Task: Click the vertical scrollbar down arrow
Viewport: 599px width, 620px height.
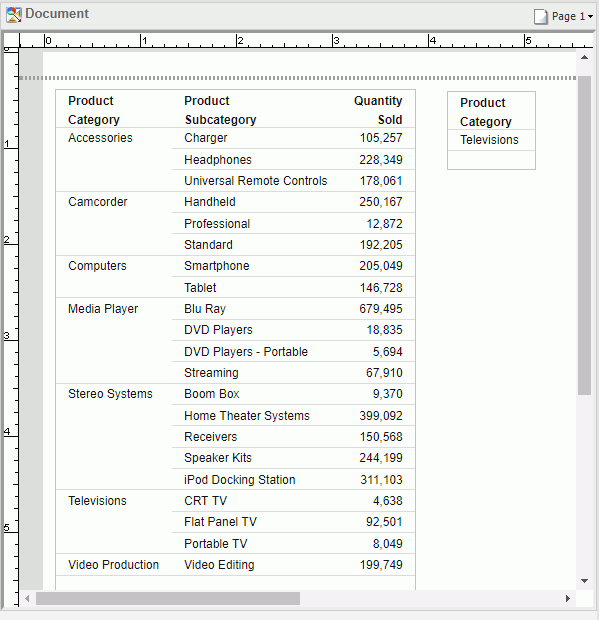Action: [x=584, y=581]
